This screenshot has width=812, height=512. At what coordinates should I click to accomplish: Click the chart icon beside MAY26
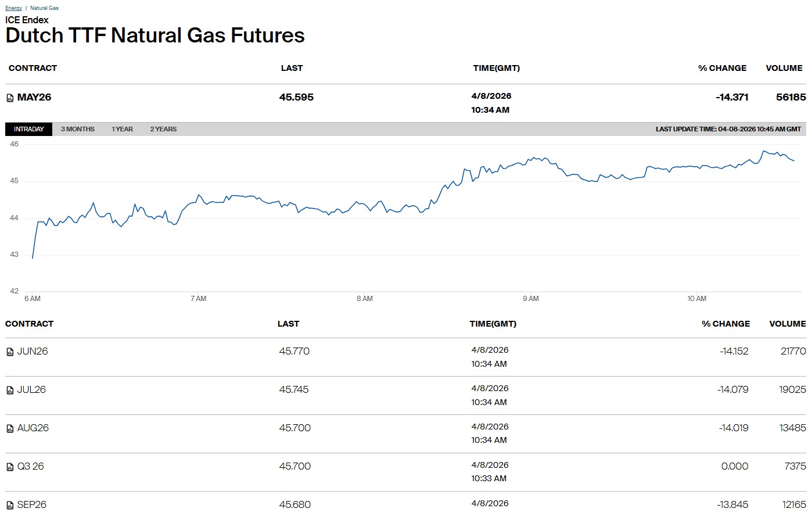[10, 98]
